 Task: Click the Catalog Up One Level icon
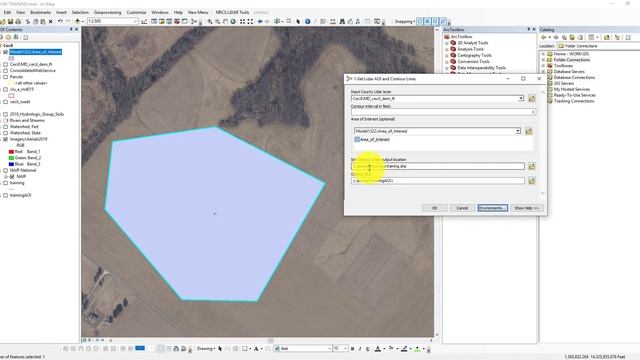coord(564,37)
